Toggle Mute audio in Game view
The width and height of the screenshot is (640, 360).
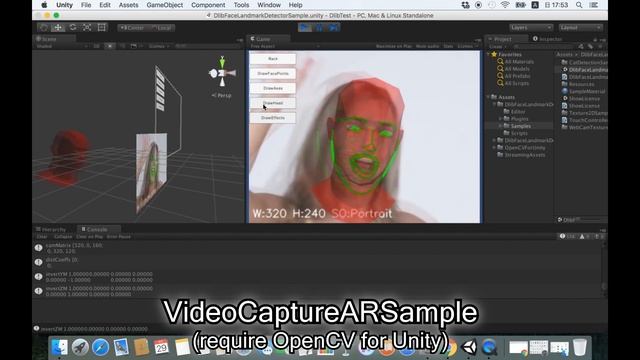(x=427, y=46)
